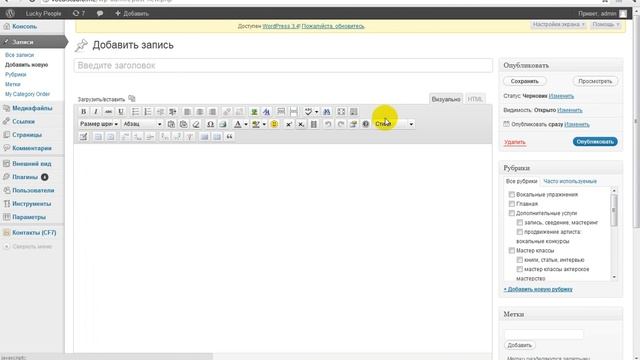Viewport: 640px width, 360px height.
Task: Click the insert table icon
Action: pyautogui.click(x=84, y=137)
